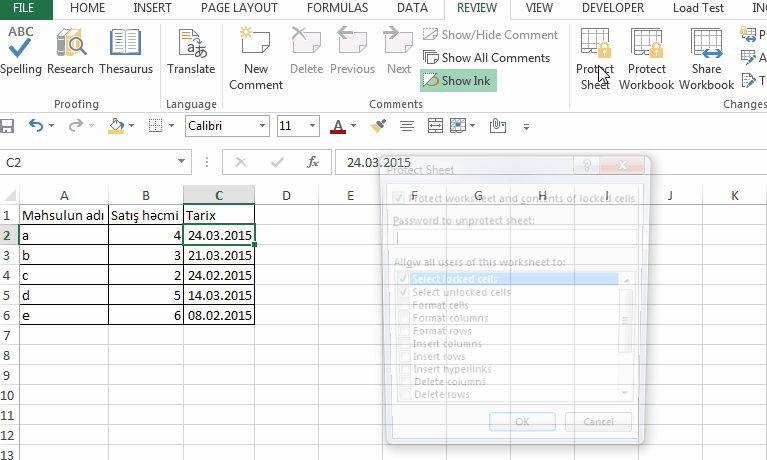Expand the Name Box dropdown for C2

(x=182, y=162)
